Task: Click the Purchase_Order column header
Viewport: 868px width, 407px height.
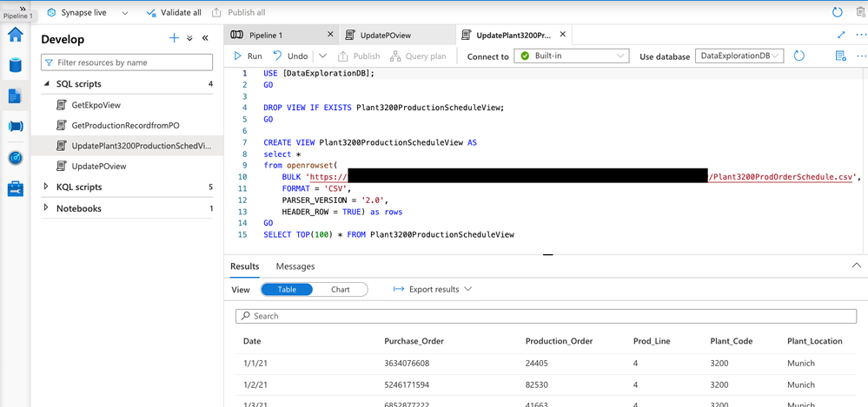Action: pyautogui.click(x=414, y=341)
